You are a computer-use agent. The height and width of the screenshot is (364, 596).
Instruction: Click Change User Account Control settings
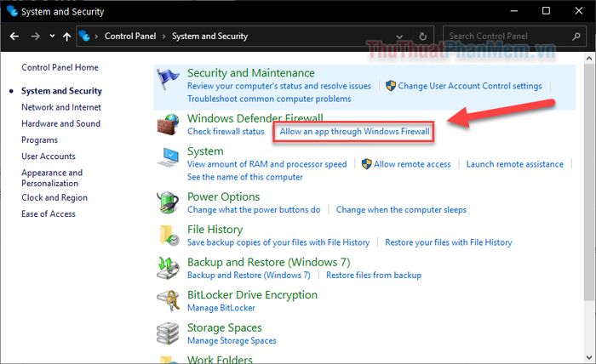(470, 86)
